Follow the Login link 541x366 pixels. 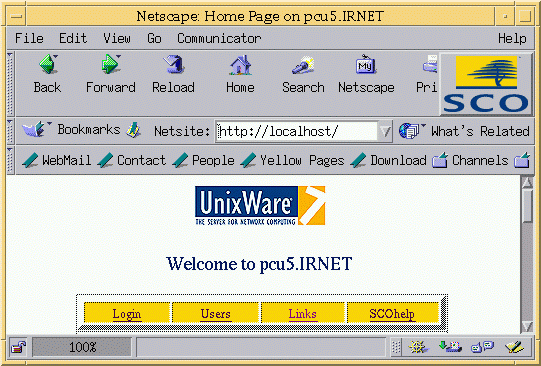(127, 314)
